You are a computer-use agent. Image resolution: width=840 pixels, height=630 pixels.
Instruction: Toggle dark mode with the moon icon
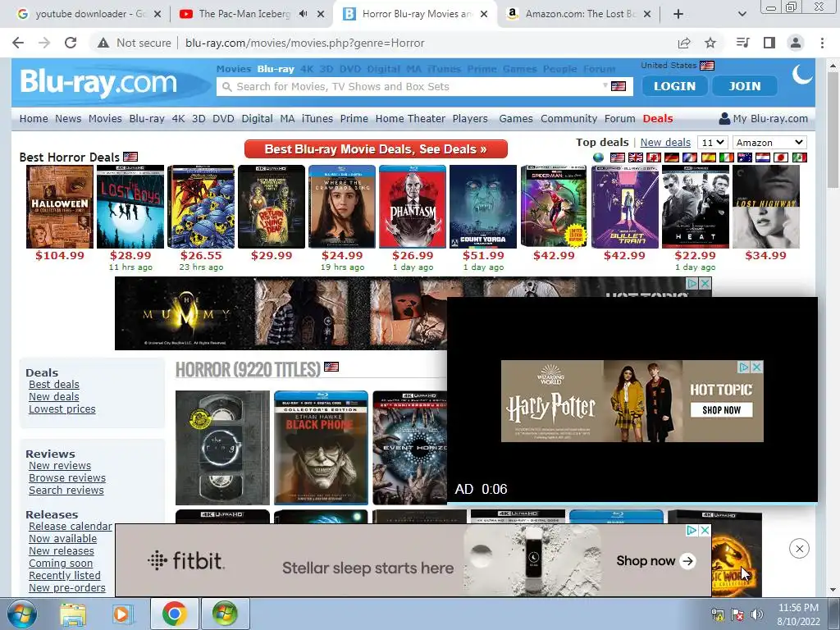click(802, 75)
